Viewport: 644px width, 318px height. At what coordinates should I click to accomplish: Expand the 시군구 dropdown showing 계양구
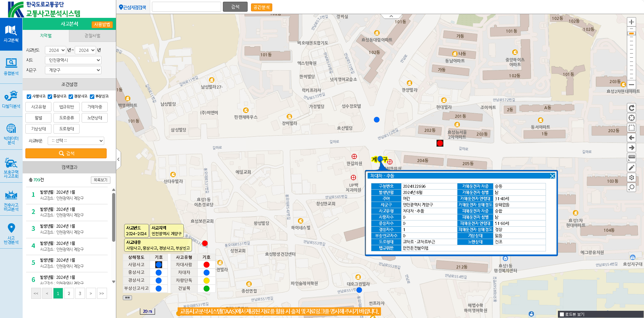pos(73,70)
